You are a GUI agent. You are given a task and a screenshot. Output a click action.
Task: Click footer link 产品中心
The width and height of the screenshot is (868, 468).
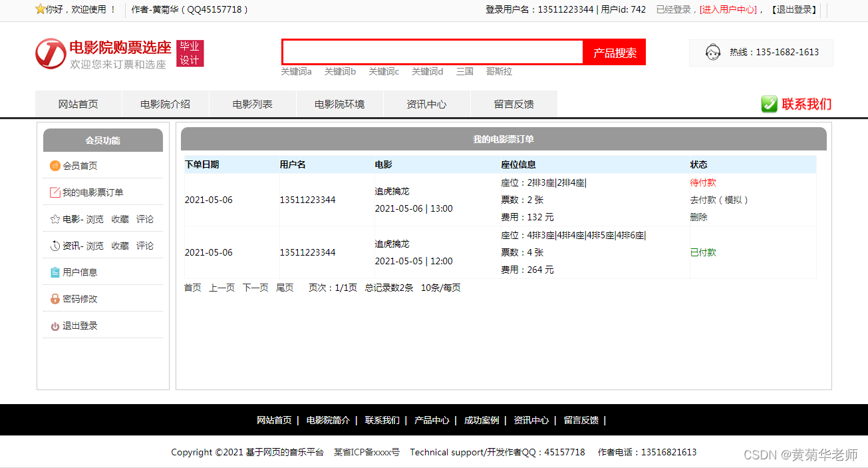432,420
